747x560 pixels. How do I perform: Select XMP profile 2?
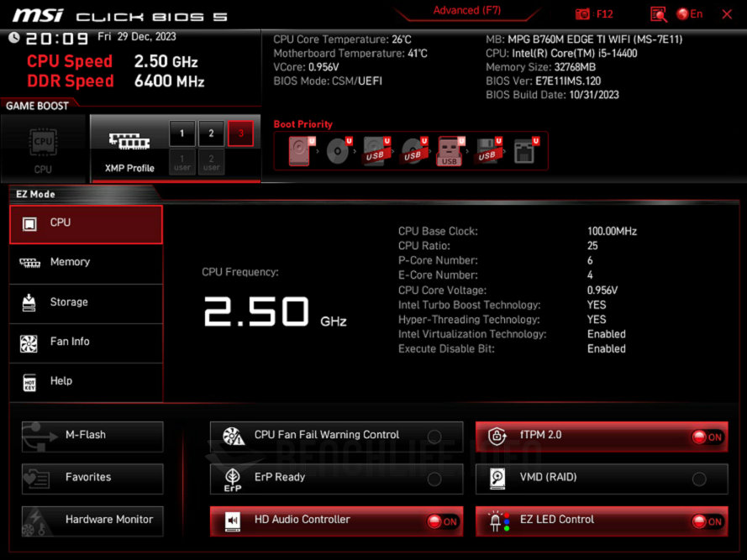click(211, 133)
